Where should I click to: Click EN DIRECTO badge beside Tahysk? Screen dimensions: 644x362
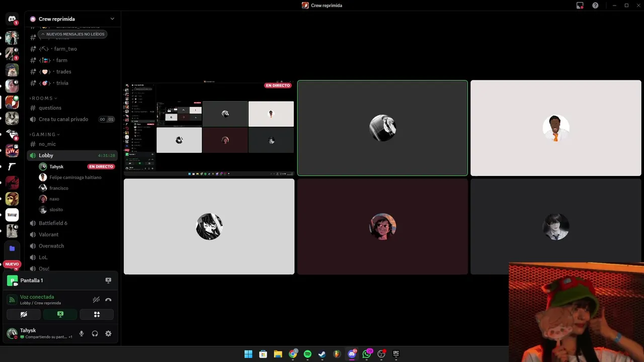coord(101,166)
